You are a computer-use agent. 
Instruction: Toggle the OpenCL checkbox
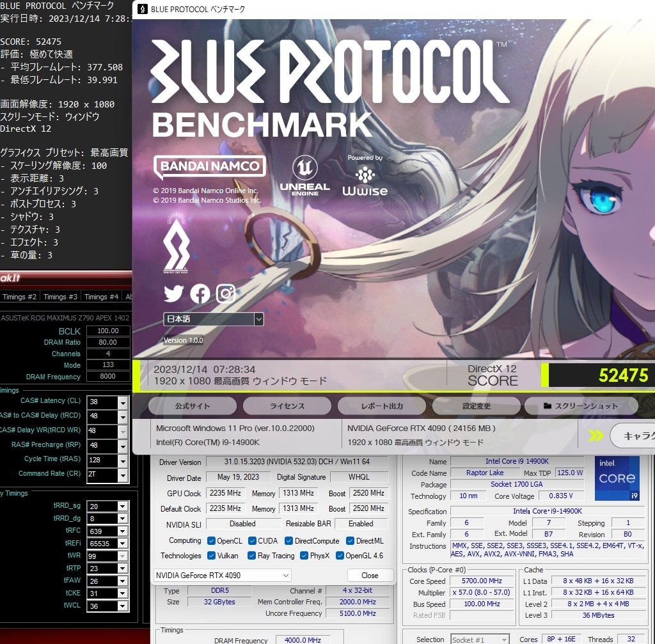pos(210,541)
